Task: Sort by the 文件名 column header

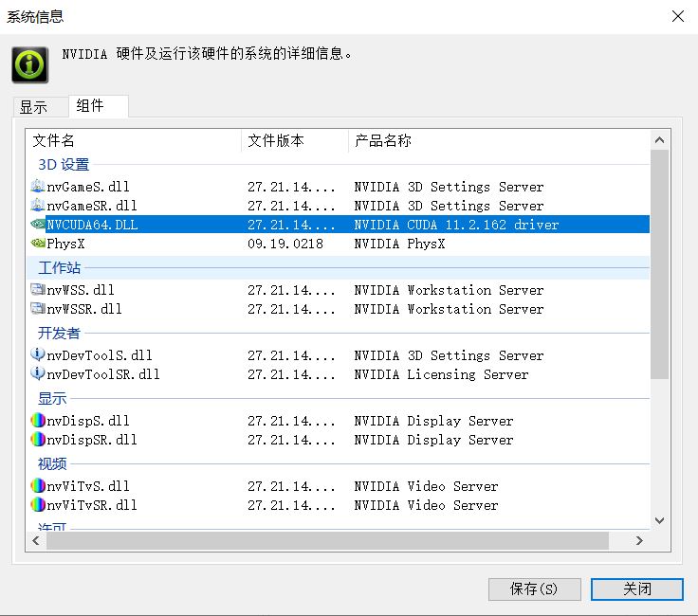Action: pyautogui.click(x=134, y=140)
